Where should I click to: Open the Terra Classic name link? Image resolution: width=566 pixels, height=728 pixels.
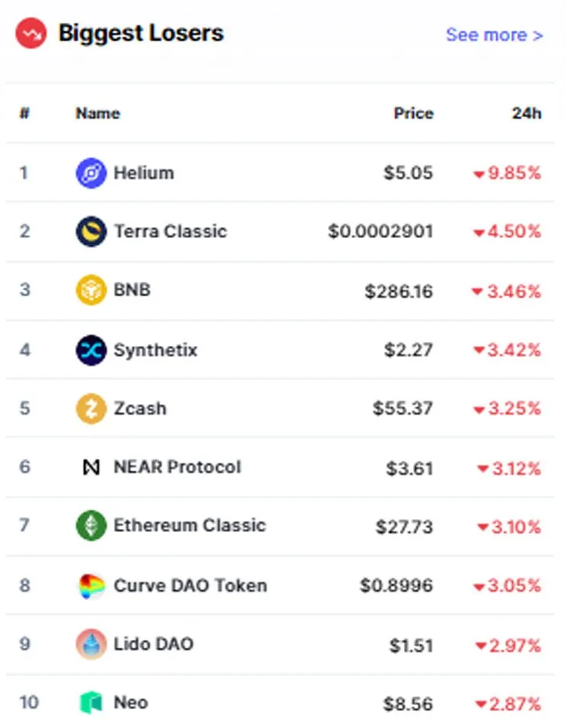tap(171, 231)
